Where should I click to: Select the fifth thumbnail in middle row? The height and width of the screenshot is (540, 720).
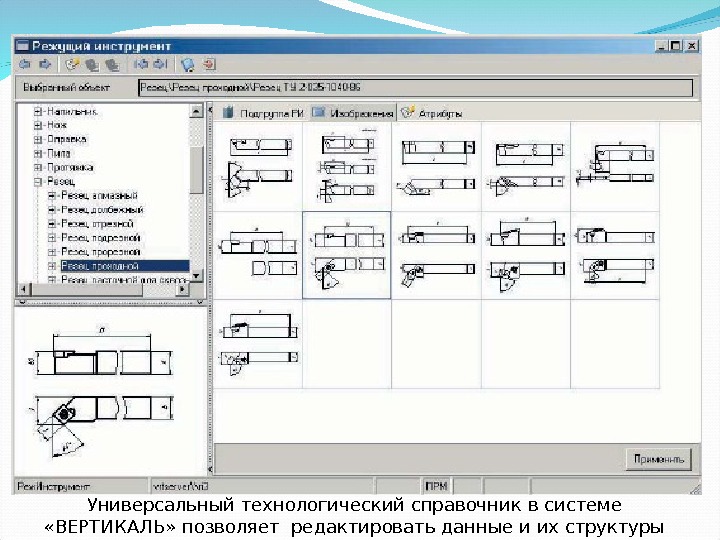point(615,255)
